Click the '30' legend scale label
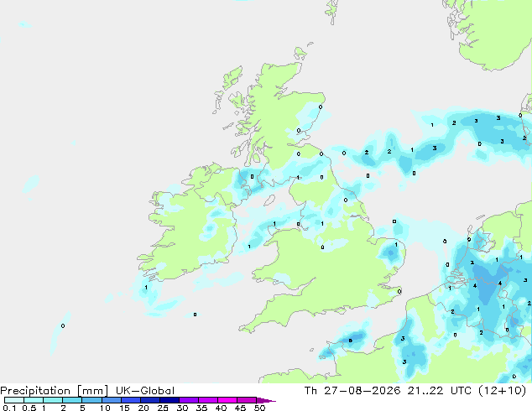The width and height of the screenshot is (532, 411). pyautogui.click(x=182, y=408)
